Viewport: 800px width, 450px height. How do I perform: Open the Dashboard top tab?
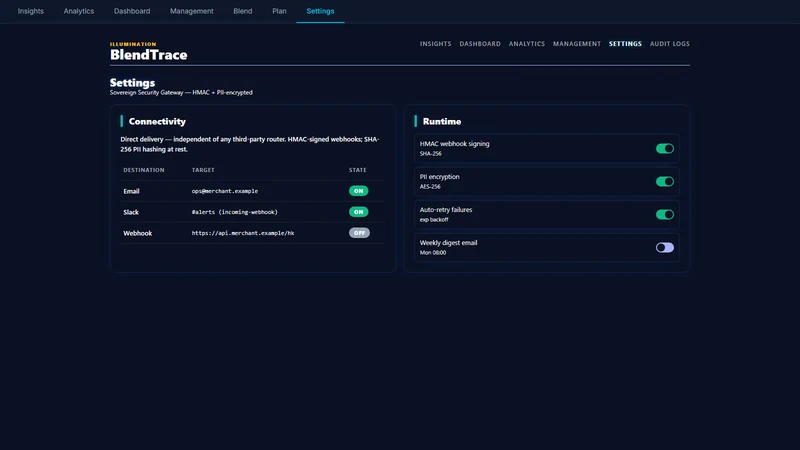[x=132, y=11]
